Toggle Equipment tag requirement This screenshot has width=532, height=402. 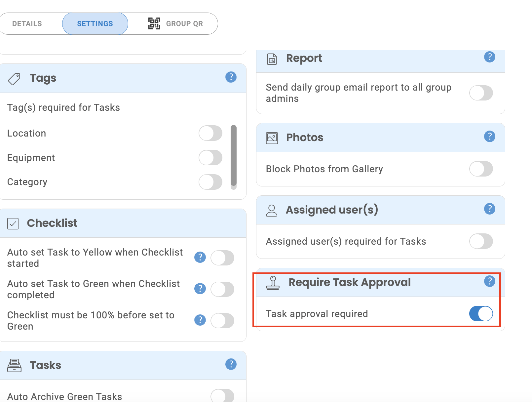[x=210, y=158]
